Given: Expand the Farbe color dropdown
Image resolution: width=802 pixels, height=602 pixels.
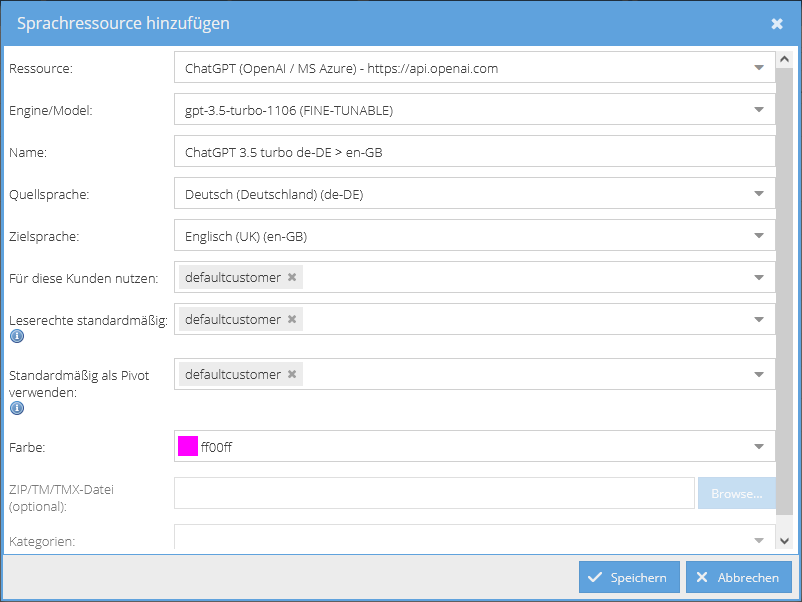Looking at the screenshot, I should (x=759, y=447).
